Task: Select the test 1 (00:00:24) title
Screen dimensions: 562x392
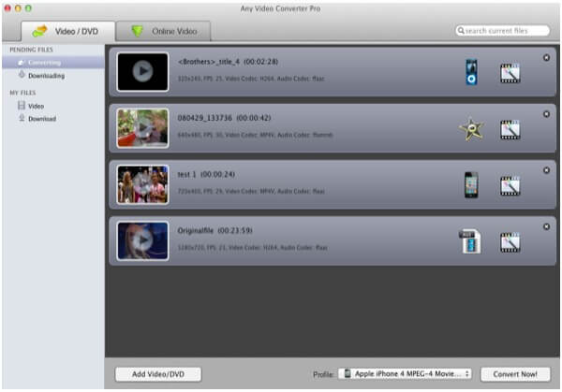Action: [x=206, y=174]
